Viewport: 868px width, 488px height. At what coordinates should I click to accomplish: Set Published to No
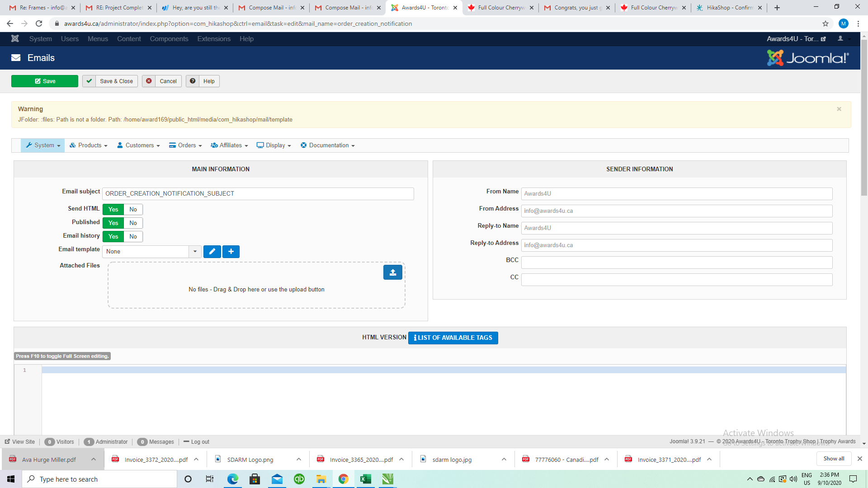click(x=133, y=223)
